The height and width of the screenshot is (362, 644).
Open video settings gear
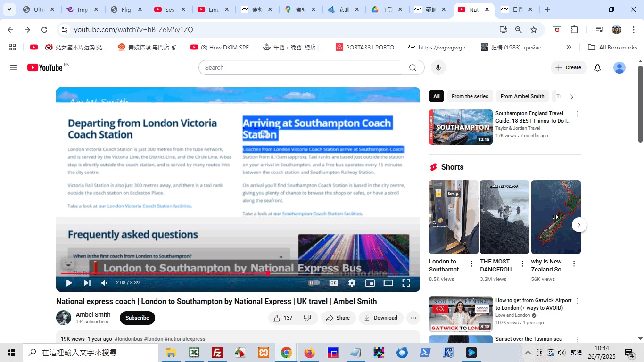352,283
